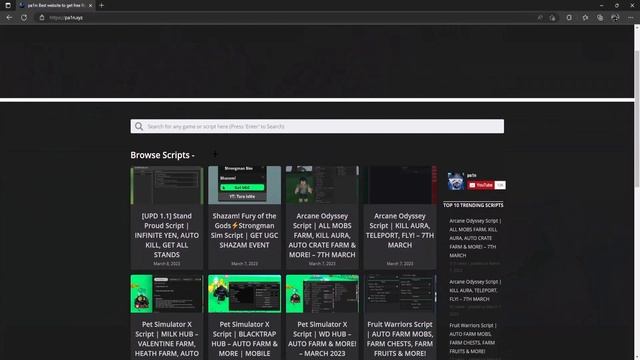Click the icon right of read aloud

click(x=552, y=18)
